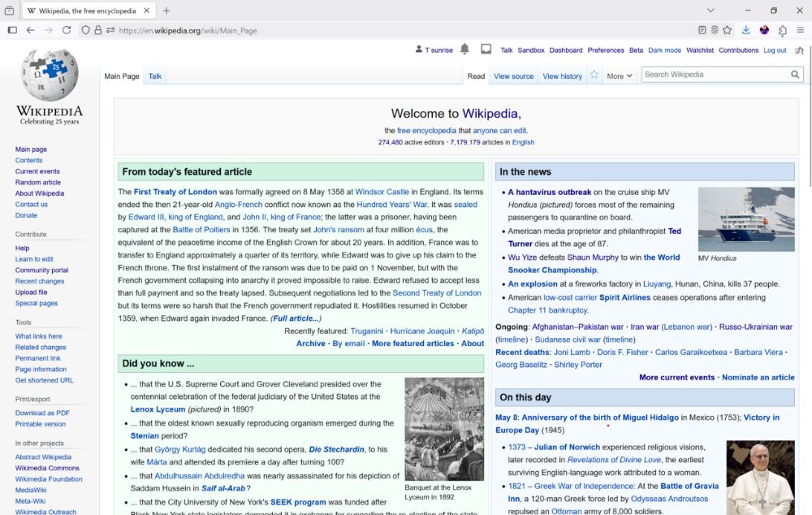Image resolution: width=812 pixels, height=515 pixels.
Task: Open More current events link
Action: point(676,377)
